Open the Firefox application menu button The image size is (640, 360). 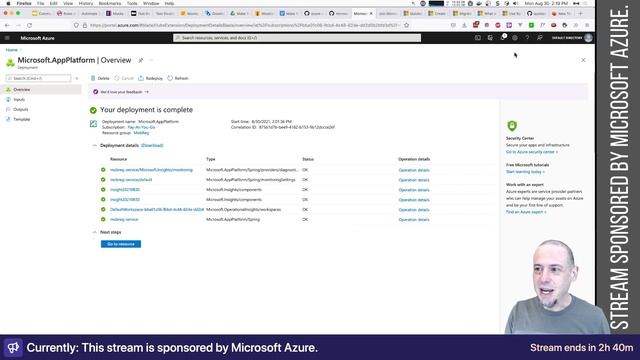[x=587, y=25]
